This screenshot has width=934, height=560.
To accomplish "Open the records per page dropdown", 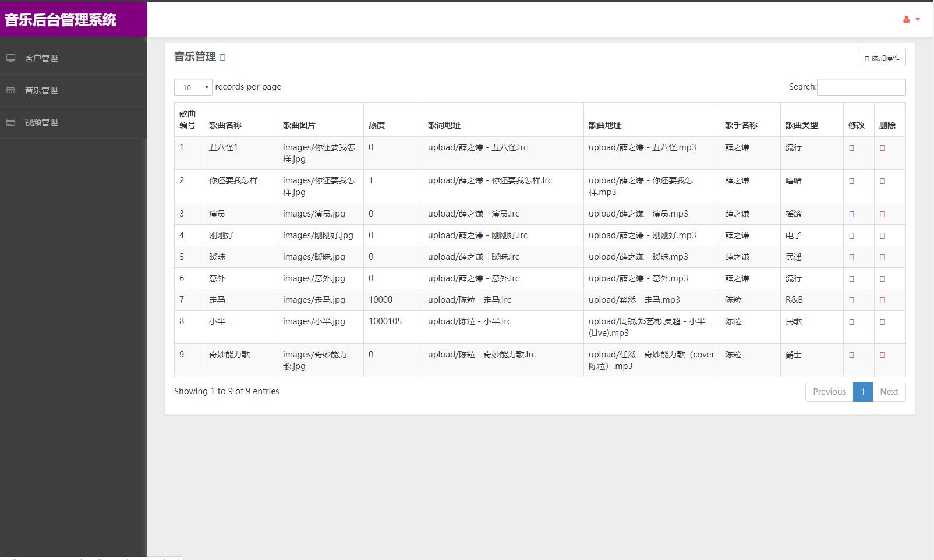I will [193, 87].
